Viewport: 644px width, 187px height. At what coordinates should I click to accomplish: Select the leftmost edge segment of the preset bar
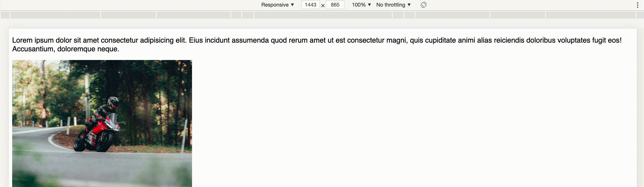[5, 15]
